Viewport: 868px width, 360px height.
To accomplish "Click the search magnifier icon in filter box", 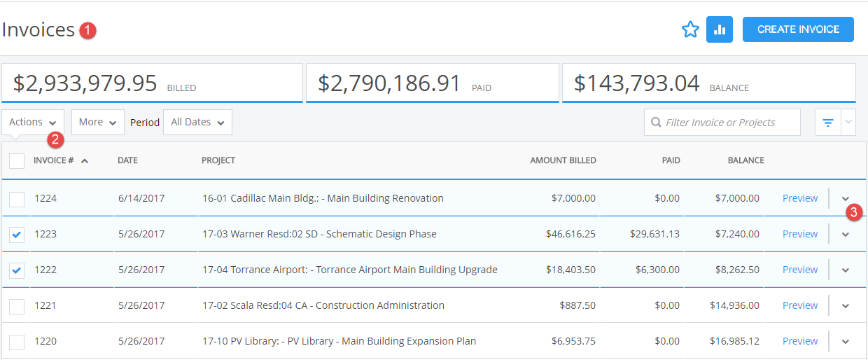I will pyautogui.click(x=656, y=123).
